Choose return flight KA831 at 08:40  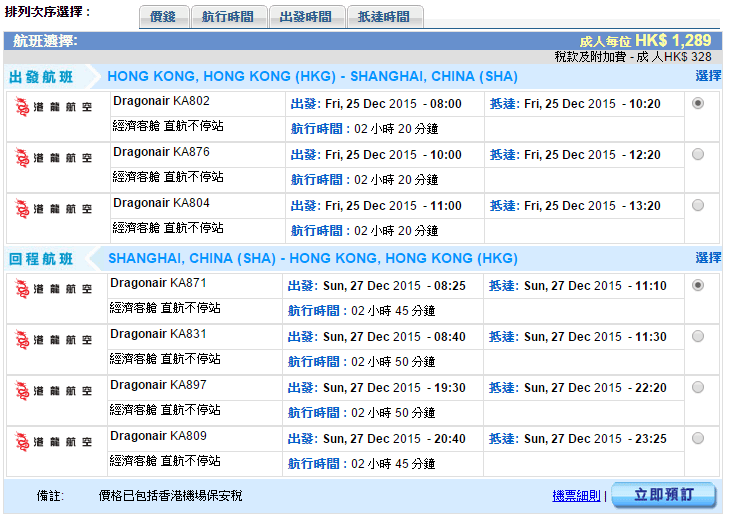coord(697,336)
